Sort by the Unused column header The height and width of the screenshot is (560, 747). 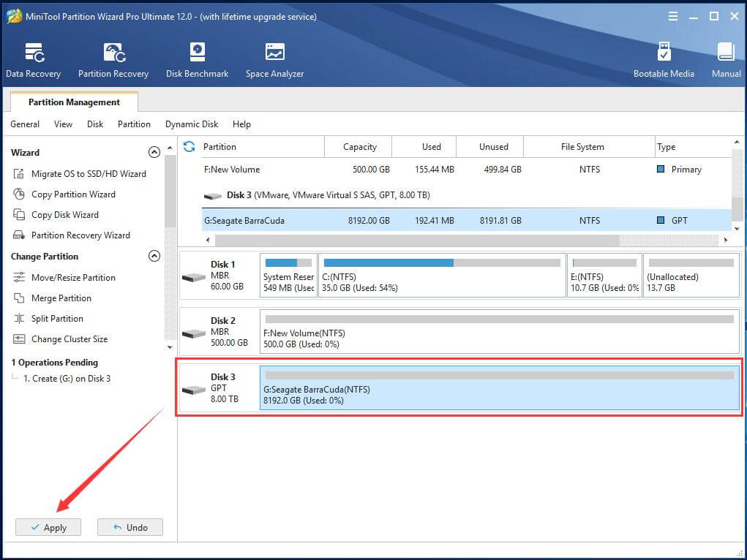[x=489, y=147]
